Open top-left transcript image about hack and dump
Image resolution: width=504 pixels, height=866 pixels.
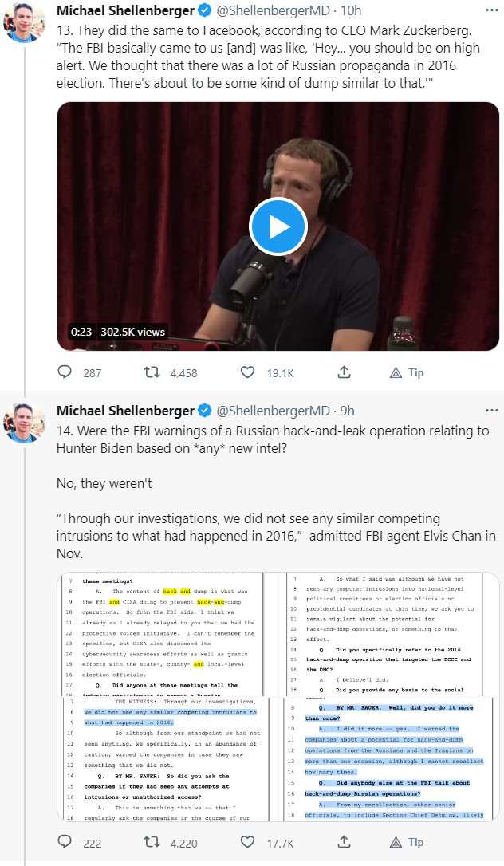click(167, 633)
